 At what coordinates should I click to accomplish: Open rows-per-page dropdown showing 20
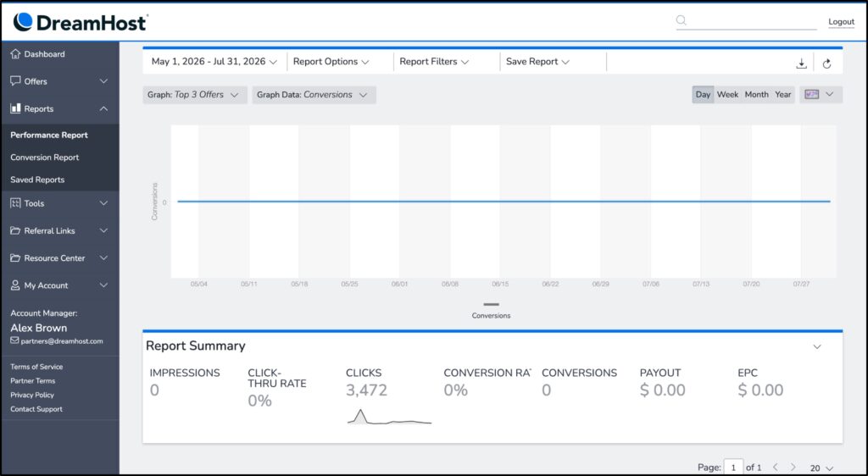tap(821, 468)
